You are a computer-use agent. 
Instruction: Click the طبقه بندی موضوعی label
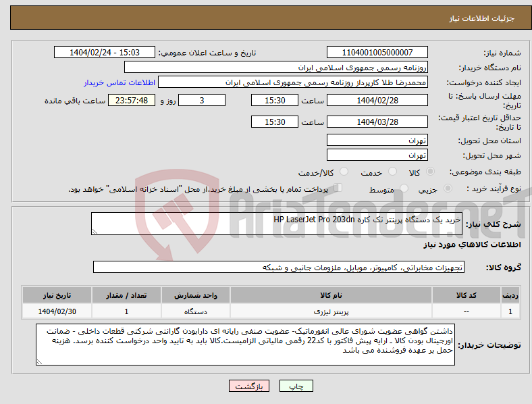coord(485,172)
